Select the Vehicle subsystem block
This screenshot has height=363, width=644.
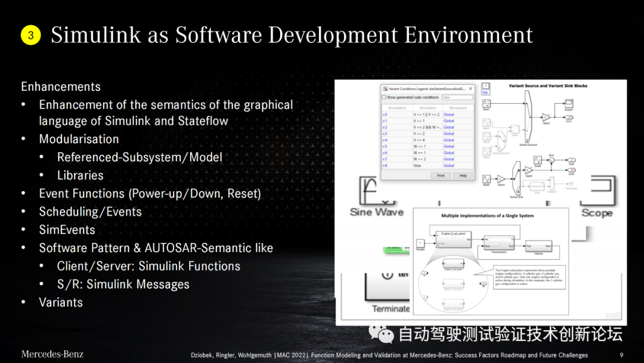(x=538, y=246)
